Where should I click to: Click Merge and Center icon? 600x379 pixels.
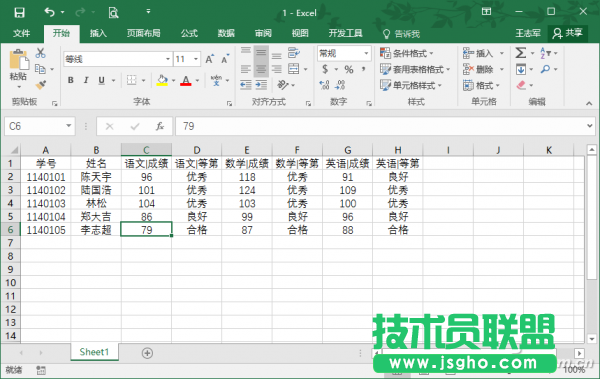tap(293, 69)
